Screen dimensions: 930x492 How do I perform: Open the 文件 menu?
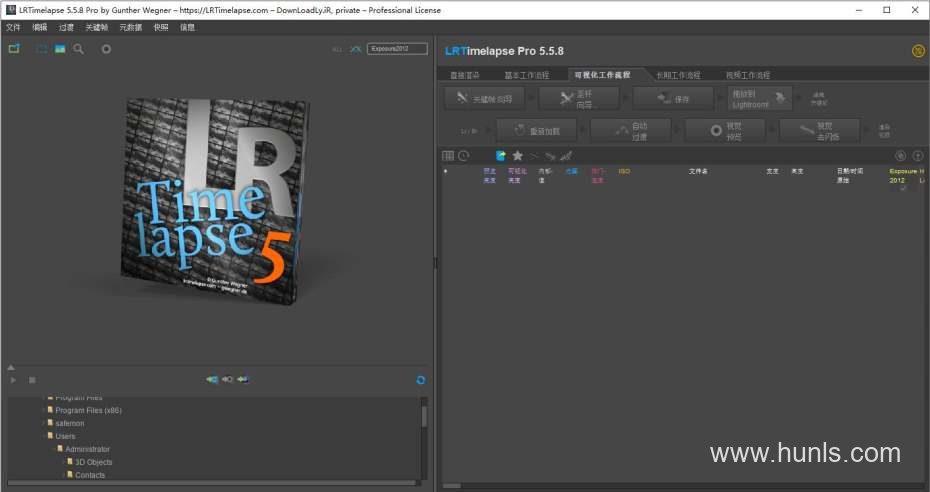tap(13, 27)
